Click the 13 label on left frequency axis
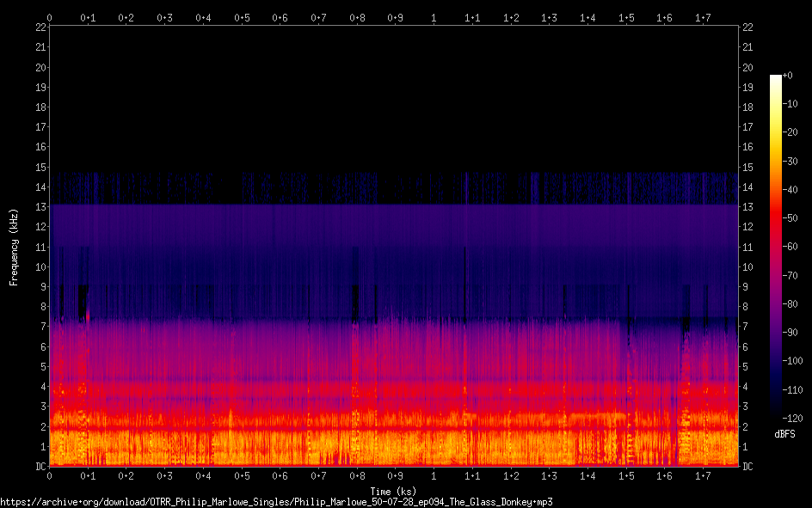Image resolution: width=812 pixels, height=508 pixels. point(40,207)
